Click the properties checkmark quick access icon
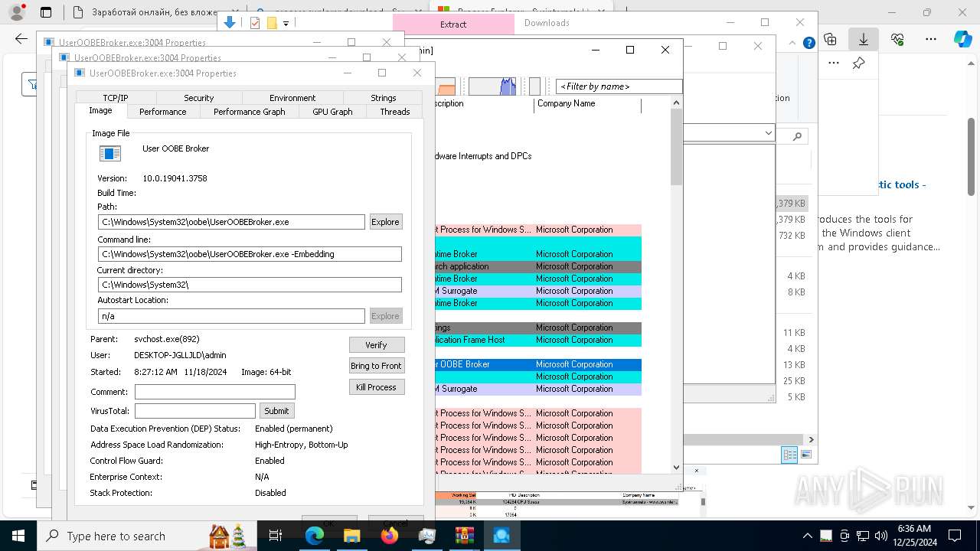 255,23
